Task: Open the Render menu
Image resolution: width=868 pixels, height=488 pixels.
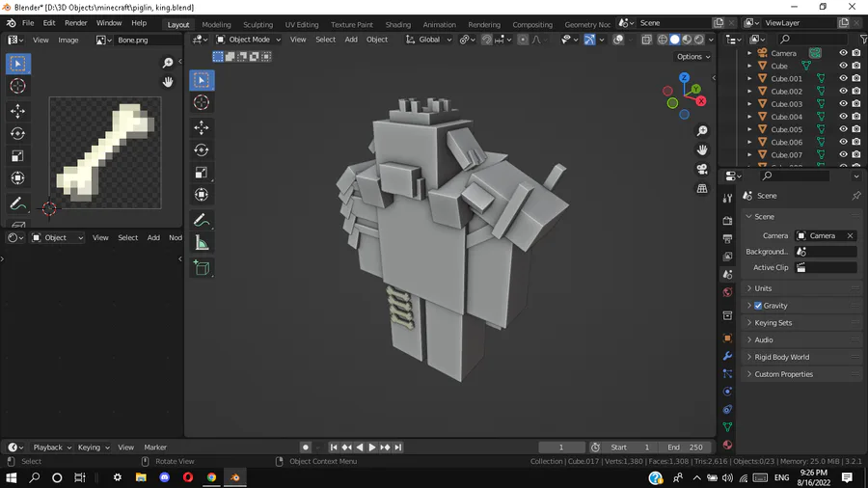Action: [76, 23]
